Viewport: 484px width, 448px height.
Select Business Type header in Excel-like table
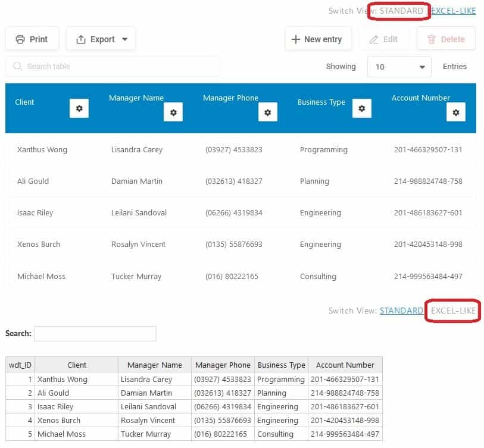click(281, 365)
